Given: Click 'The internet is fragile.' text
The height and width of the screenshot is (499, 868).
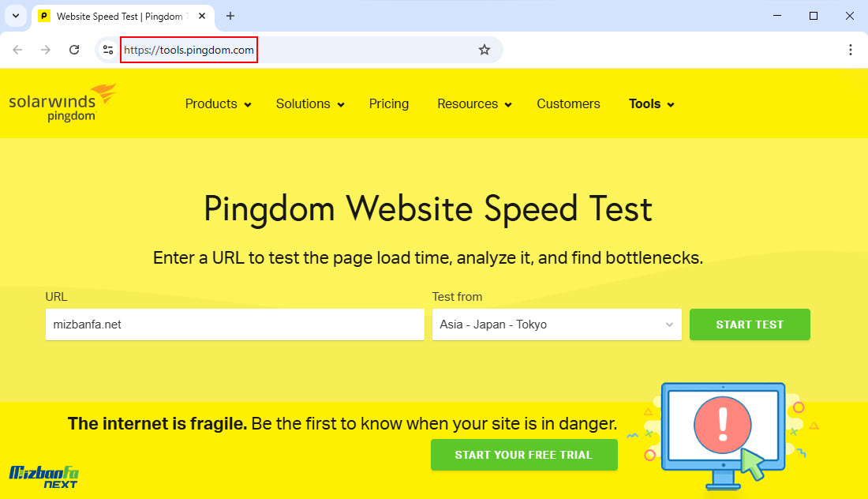Looking at the screenshot, I should coord(157,424).
